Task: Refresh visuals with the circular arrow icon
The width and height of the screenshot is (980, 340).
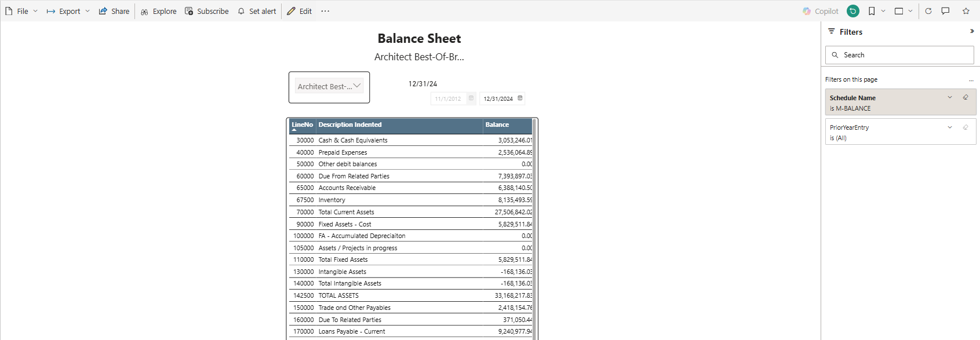Action: 928,11
